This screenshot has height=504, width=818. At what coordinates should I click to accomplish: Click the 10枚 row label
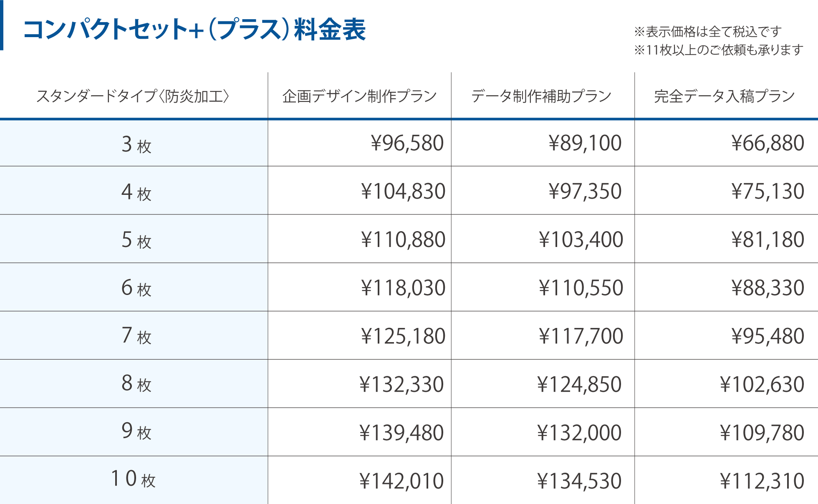click(x=133, y=479)
